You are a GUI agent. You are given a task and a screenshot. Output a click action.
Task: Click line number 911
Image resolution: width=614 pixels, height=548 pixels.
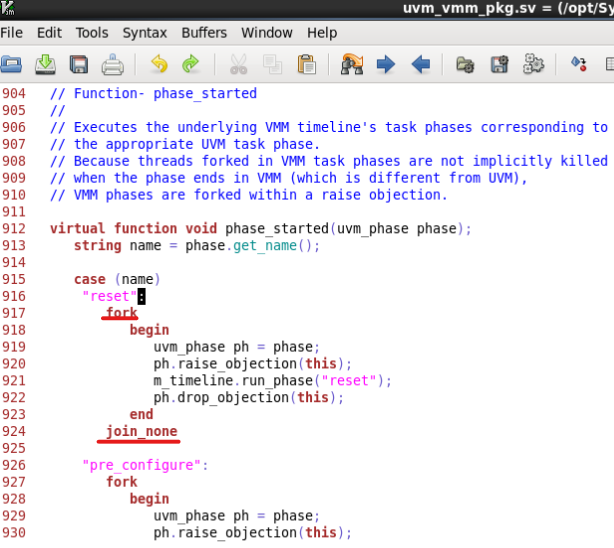(x=14, y=212)
